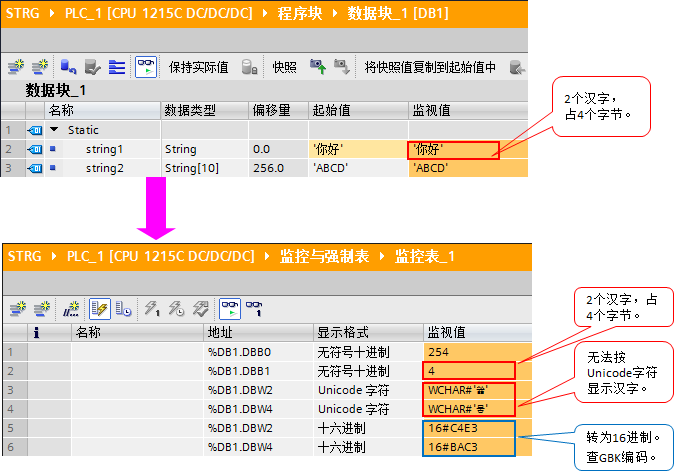Click 数据块_1 [DB1] in the breadcrumb
This screenshot has width=675, height=474.
[398, 13]
